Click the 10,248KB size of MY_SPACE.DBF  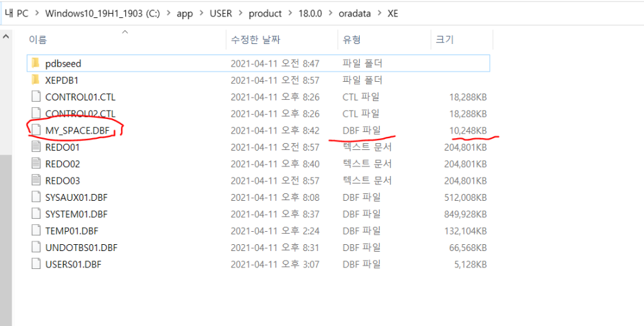[x=468, y=131]
